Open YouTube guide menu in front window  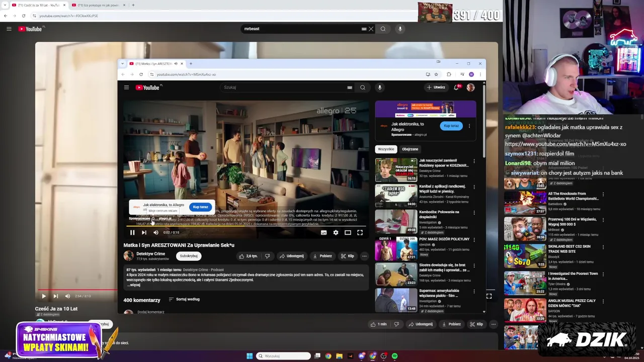tap(126, 87)
